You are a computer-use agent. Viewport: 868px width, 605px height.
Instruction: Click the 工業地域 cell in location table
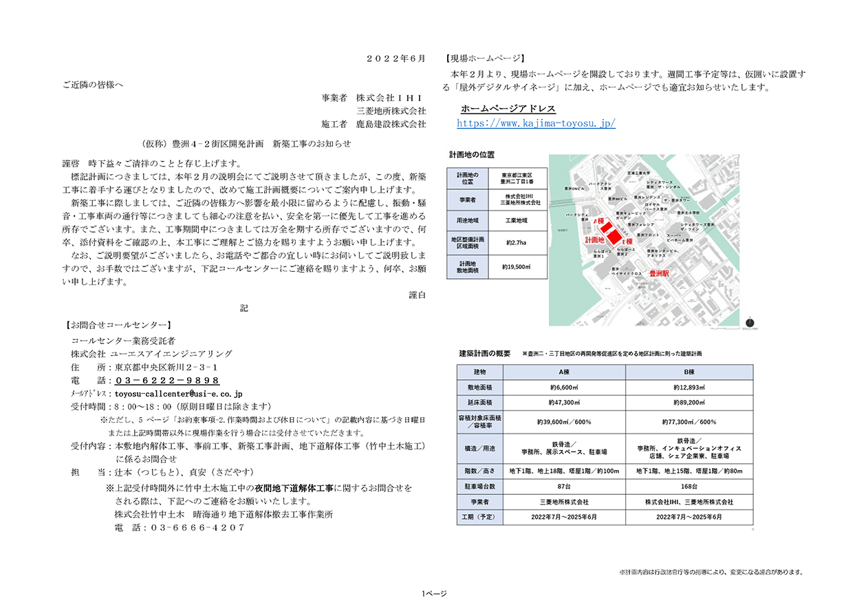click(517, 220)
